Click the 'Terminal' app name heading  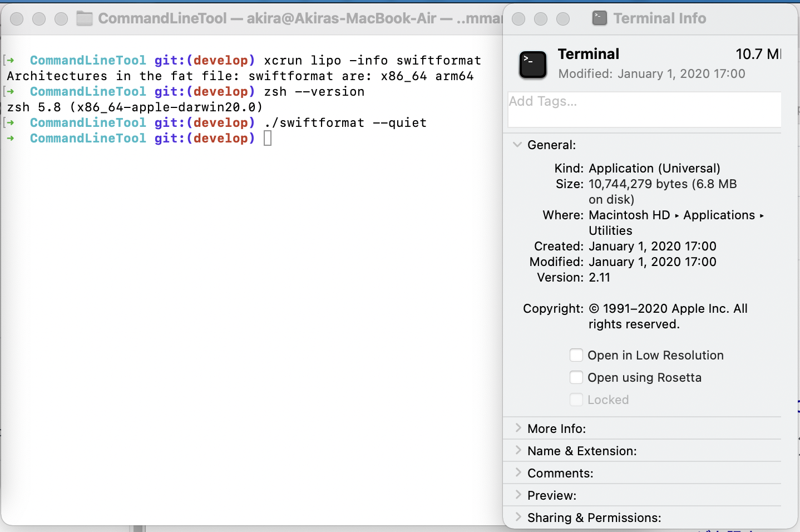pos(589,54)
